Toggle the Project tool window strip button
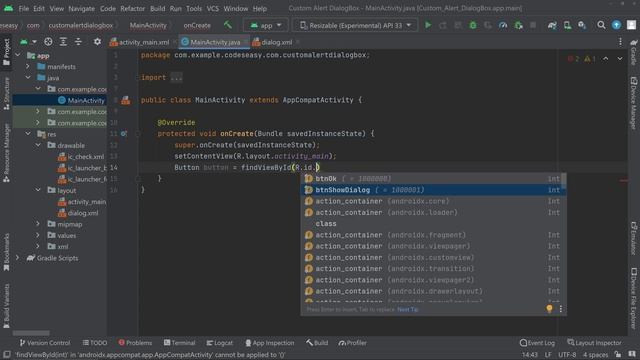 coord(6,52)
